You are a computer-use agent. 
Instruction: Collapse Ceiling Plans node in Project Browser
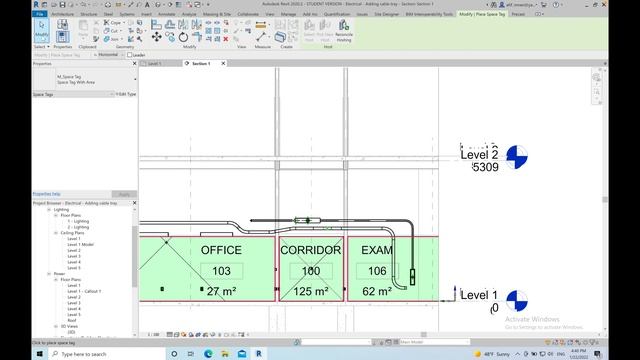point(56,233)
